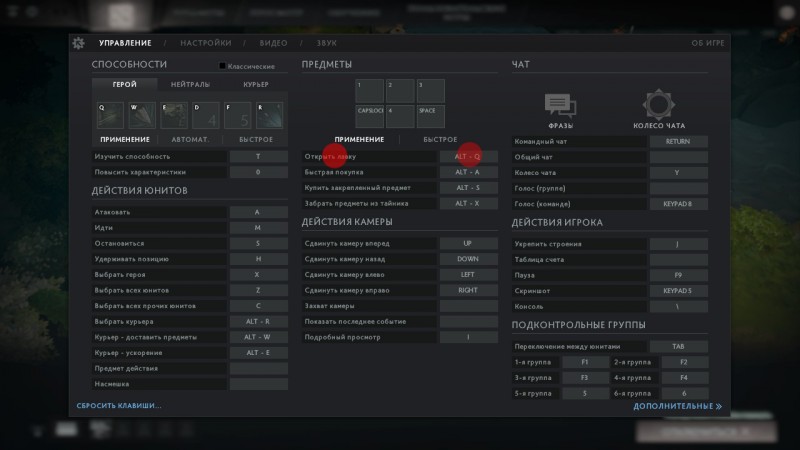Click the ALT - Q keybind for Открыть лавку

point(468,156)
